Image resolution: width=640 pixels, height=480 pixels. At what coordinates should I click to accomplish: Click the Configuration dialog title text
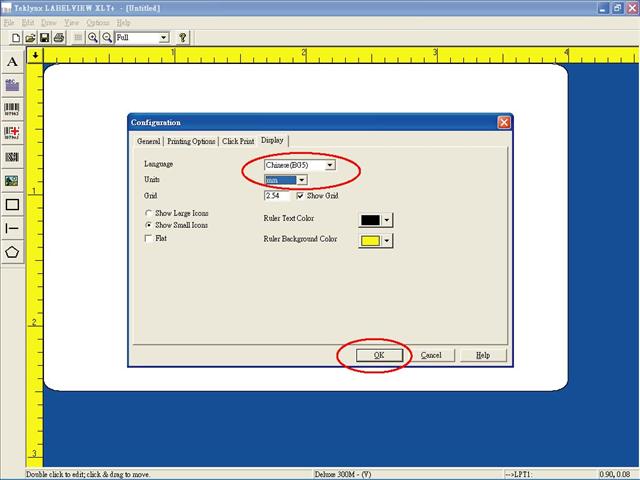[x=156, y=122]
